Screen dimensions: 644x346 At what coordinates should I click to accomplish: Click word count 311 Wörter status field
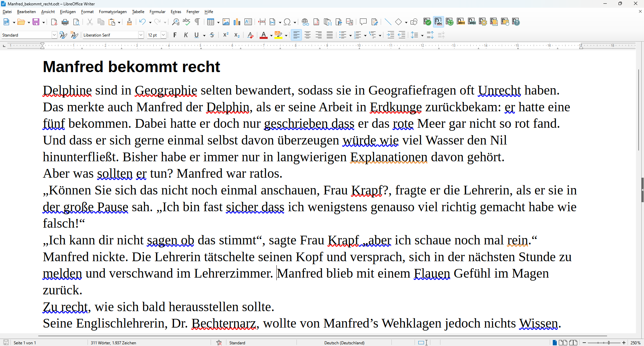[113, 343]
